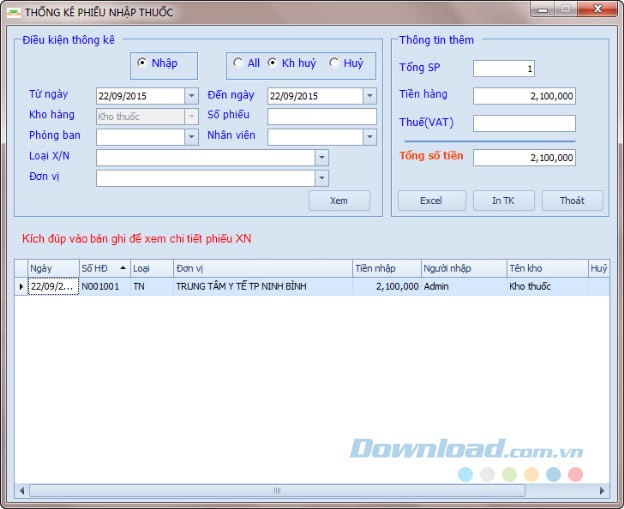This screenshot has height=509, width=624.
Task: Click the horizontal scrollbar thumb
Action: point(277,491)
